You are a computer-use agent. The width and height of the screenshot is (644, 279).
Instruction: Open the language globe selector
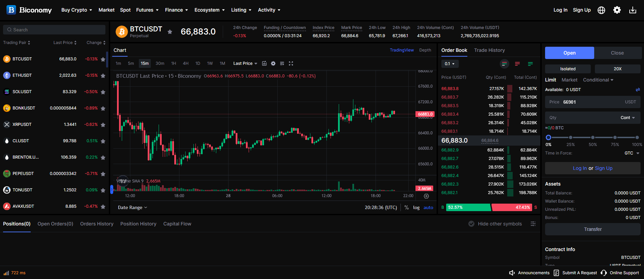point(601,10)
